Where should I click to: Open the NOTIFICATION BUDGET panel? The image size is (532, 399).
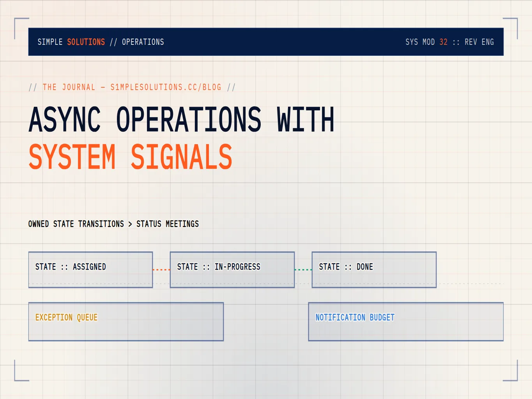click(406, 322)
